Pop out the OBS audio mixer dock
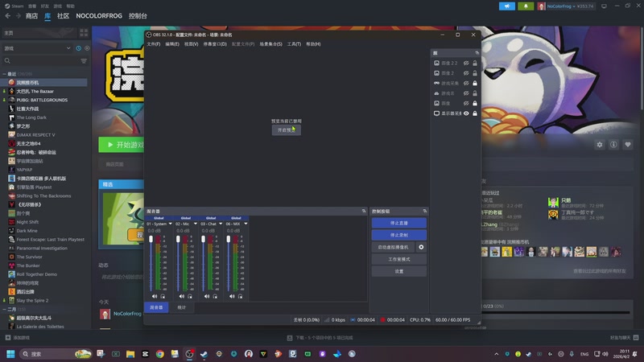The image size is (644, 362). (364, 211)
